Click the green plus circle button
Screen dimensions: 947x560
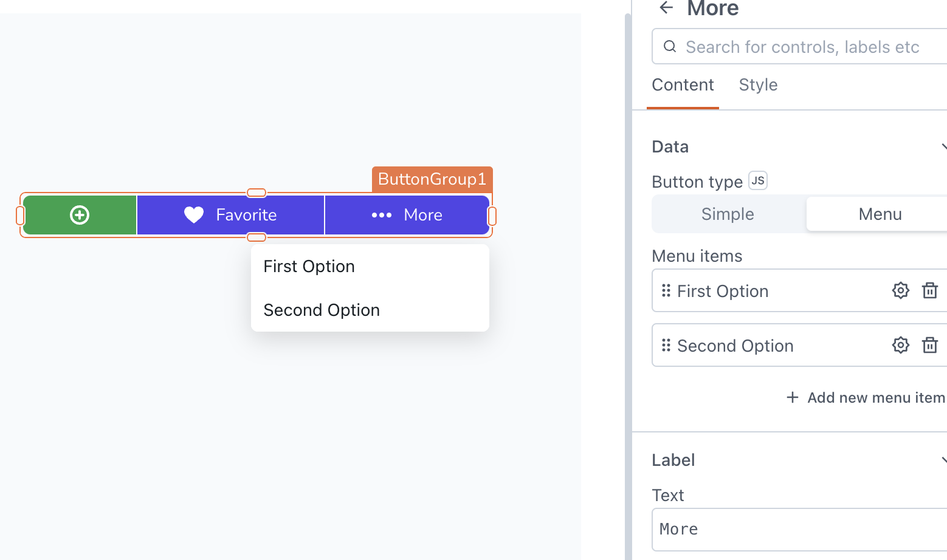click(80, 215)
